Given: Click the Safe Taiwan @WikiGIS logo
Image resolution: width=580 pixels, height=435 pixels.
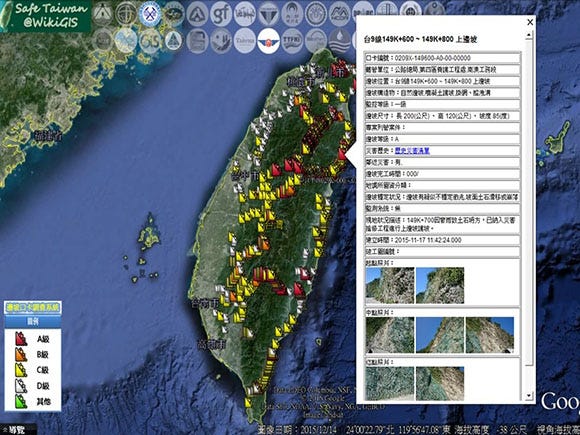Looking at the screenshot, I should tap(45, 16).
